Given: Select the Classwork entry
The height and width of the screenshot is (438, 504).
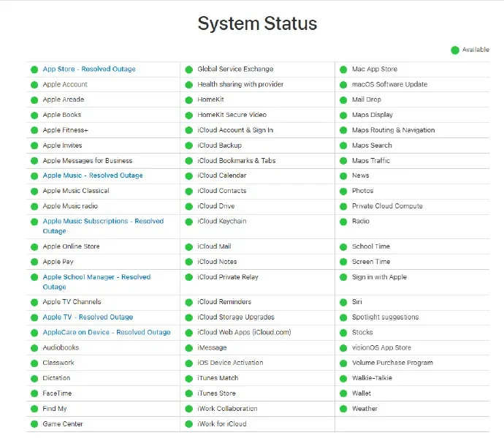Looking at the screenshot, I should [x=58, y=363].
